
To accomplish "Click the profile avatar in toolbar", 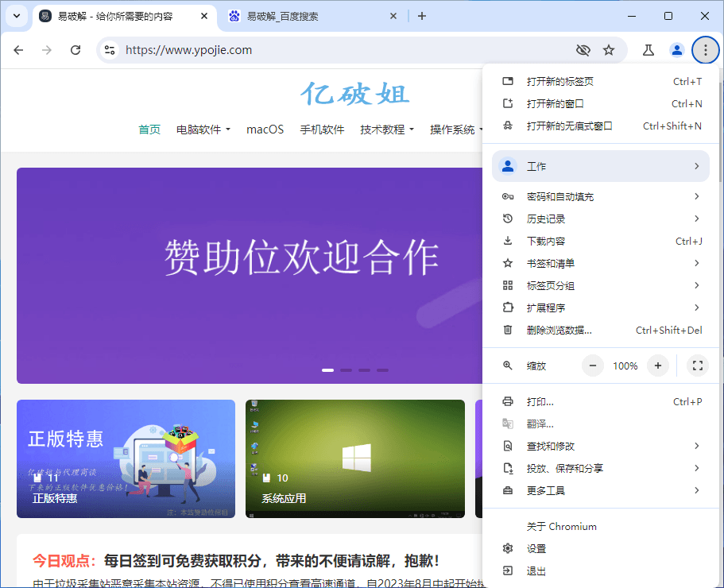I will (x=677, y=50).
